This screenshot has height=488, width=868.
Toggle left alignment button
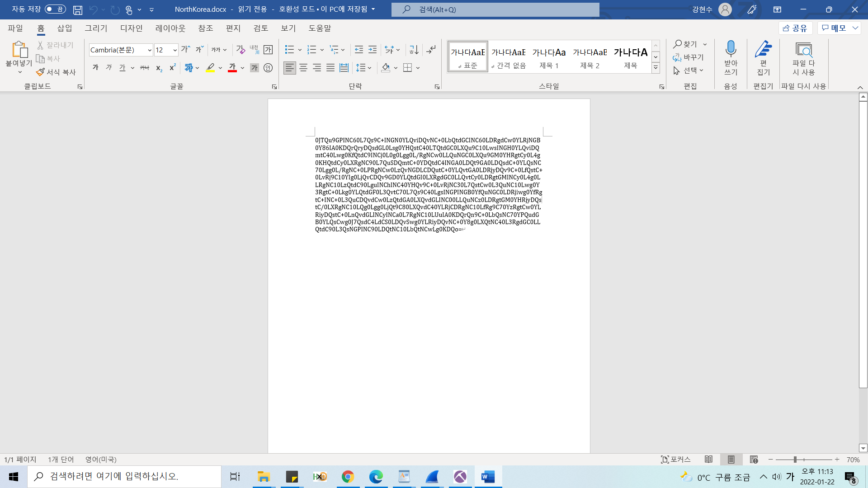[x=290, y=68]
